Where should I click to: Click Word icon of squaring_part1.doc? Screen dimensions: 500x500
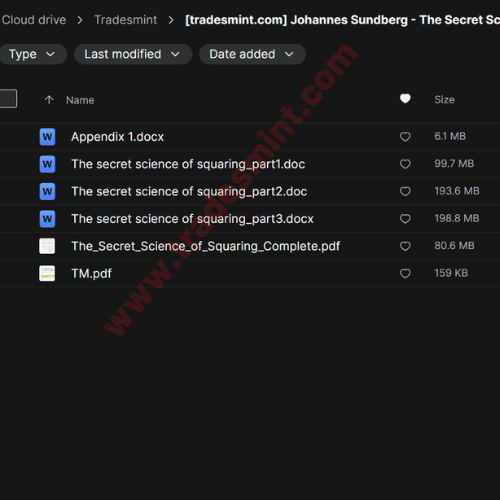(47, 164)
